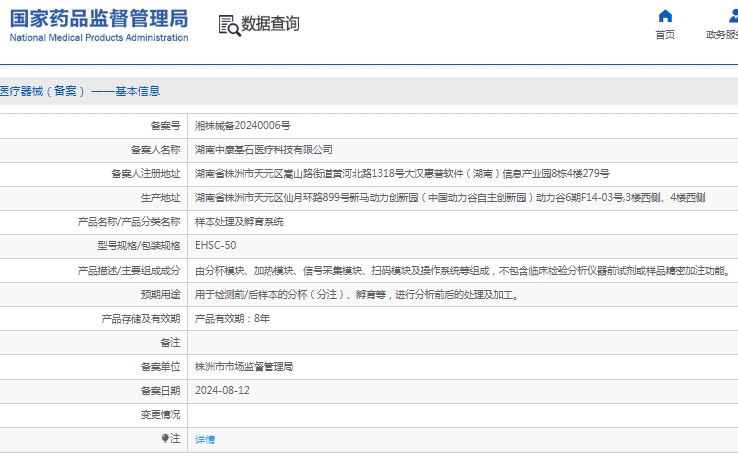
Task: Select heading 医疗器械（备案）——基本信息
Action: click(80, 91)
